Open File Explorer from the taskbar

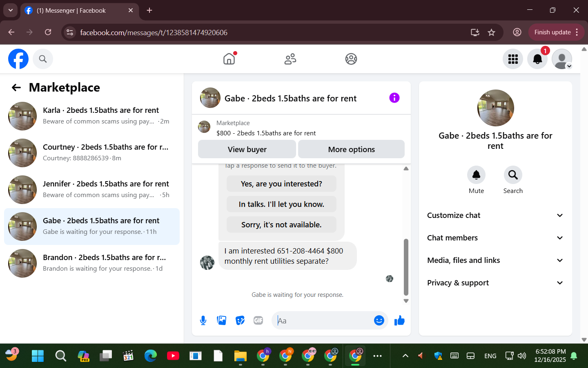tap(241, 356)
